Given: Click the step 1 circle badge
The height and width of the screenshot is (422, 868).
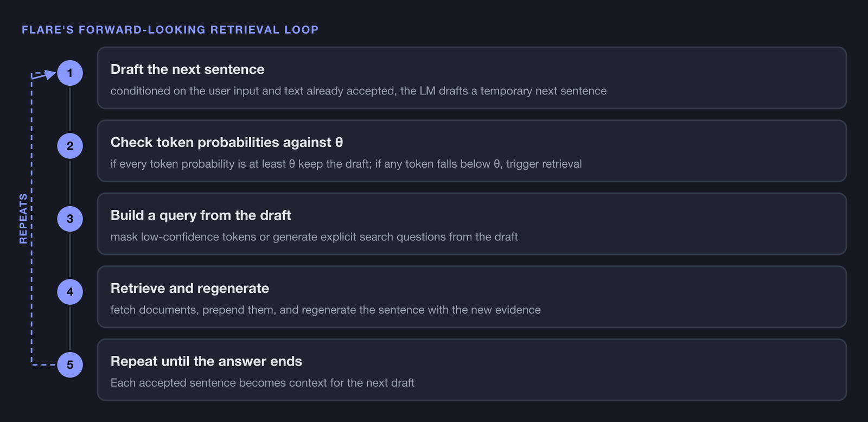Looking at the screenshot, I should point(70,73).
